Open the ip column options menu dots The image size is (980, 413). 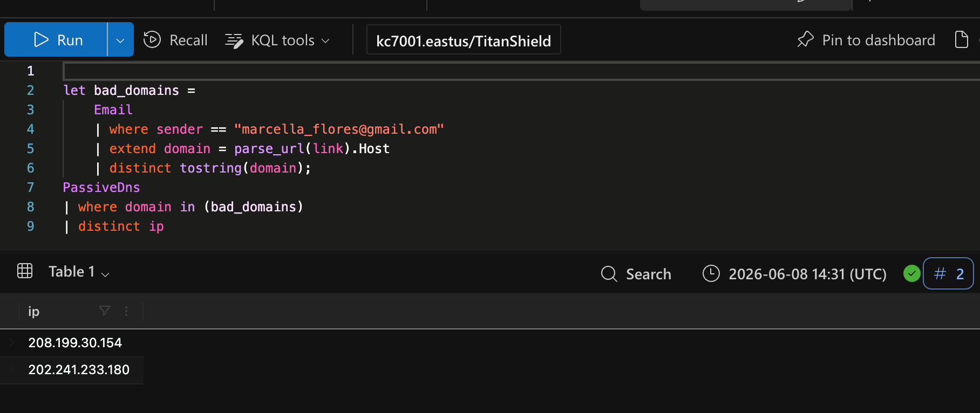pyautogui.click(x=126, y=311)
